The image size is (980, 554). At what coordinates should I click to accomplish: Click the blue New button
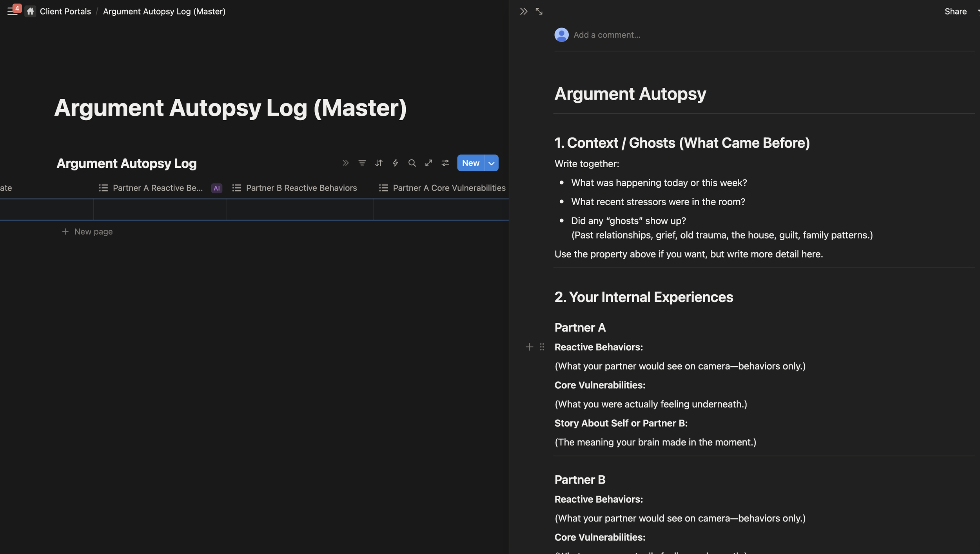click(x=470, y=163)
